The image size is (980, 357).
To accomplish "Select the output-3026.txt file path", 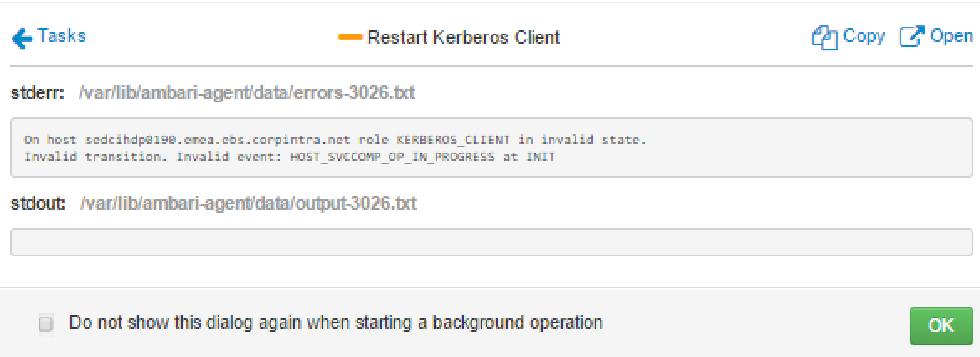I will [x=249, y=204].
